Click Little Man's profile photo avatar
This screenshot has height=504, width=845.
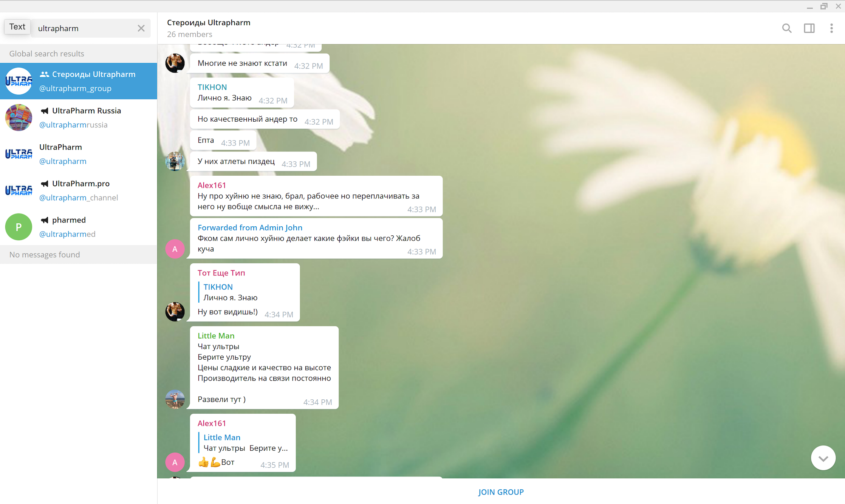(x=175, y=399)
